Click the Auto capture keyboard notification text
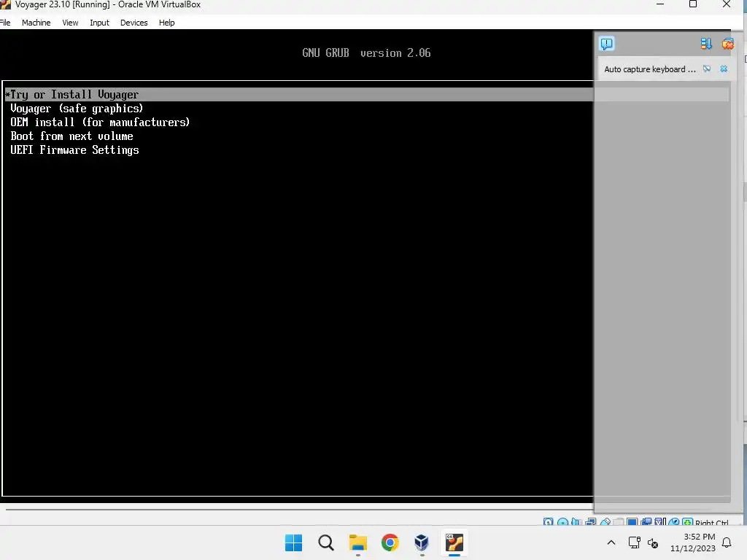The height and width of the screenshot is (560, 747). pos(650,69)
